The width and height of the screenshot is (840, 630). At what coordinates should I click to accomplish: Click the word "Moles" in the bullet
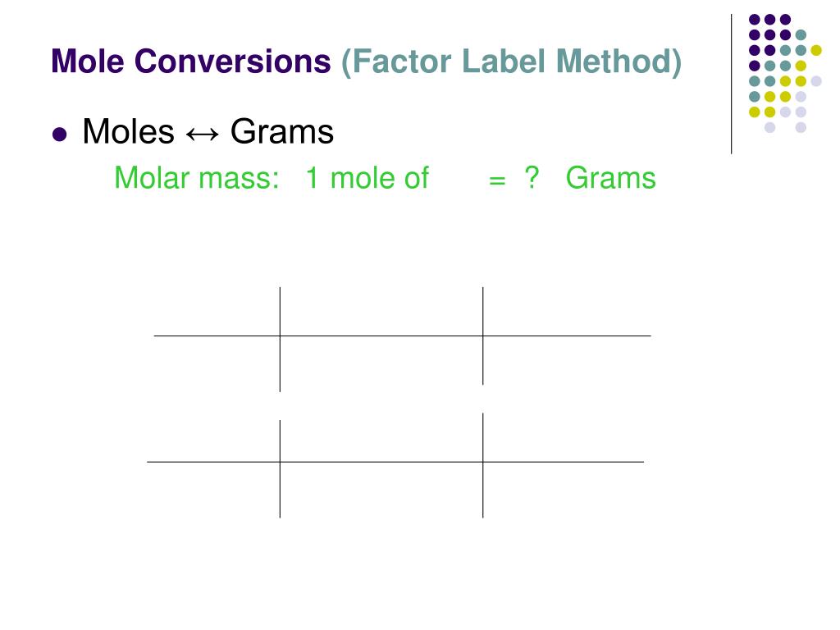(x=129, y=131)
